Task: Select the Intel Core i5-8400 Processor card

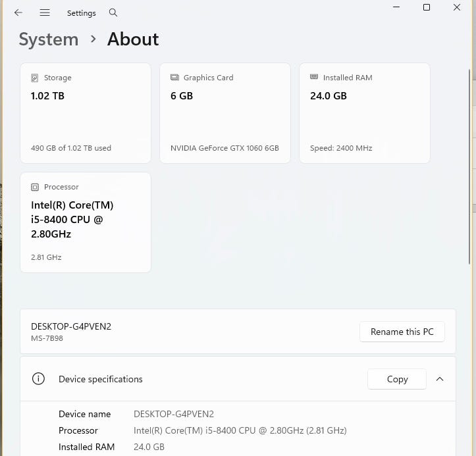Action: tap(86, 222)
